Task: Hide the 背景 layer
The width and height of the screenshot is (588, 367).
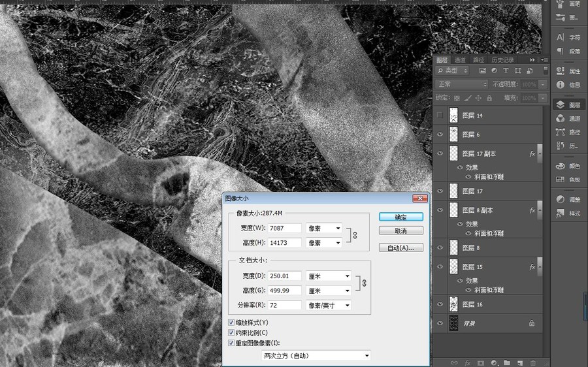Action: 440,323
